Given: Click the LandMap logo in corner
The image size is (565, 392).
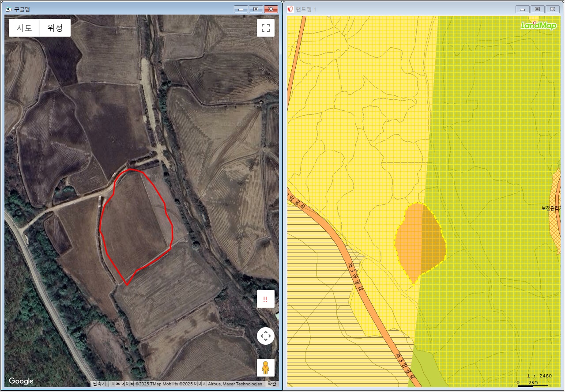Looking at the screenshot, I should coord(538,25).
